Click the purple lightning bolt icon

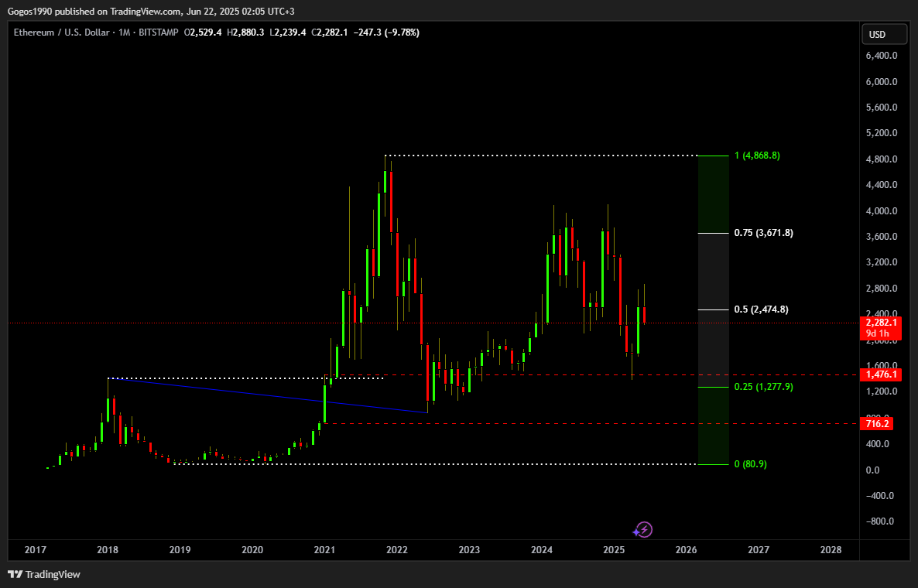tap(643, 530)
